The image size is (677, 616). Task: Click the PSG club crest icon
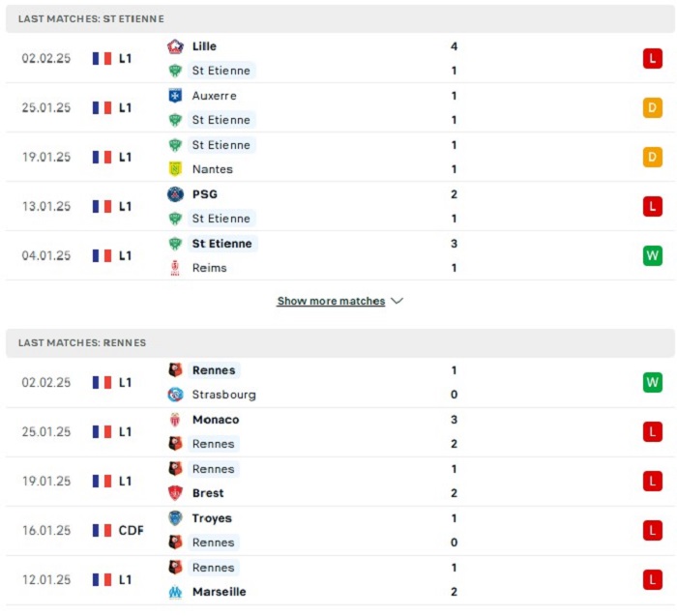pos(175,194)
